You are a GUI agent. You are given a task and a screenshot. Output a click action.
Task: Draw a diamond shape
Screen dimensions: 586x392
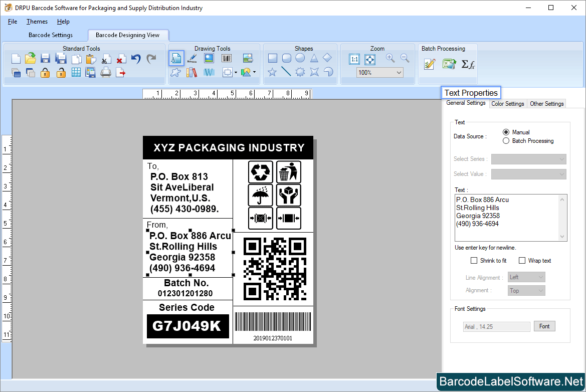click(327, 58)
